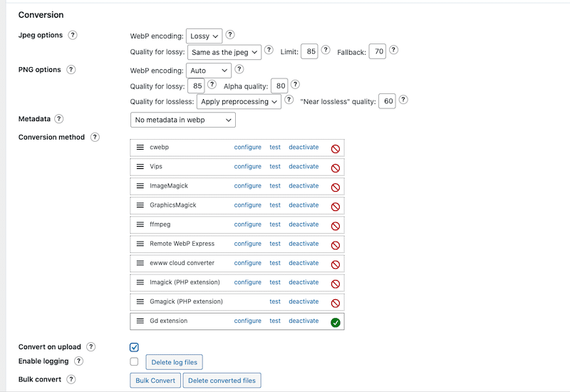The width and height of the screenshot is (570, 392).
Task: Deactivate the Gd extension converter
Action: point(304,321)
